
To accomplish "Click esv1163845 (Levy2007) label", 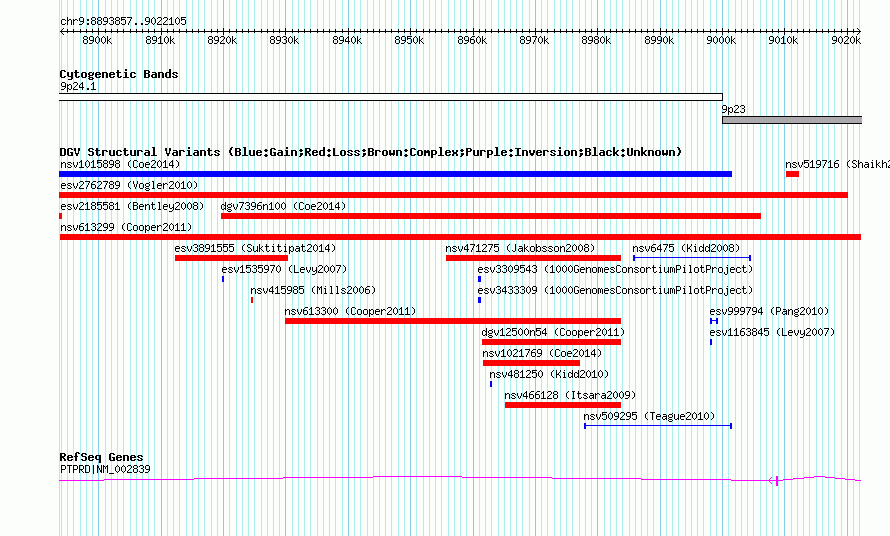I will coord(772,332).
